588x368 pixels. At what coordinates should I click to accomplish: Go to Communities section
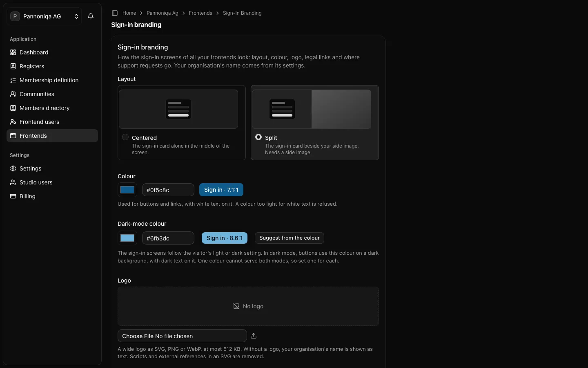coord(52,94)
